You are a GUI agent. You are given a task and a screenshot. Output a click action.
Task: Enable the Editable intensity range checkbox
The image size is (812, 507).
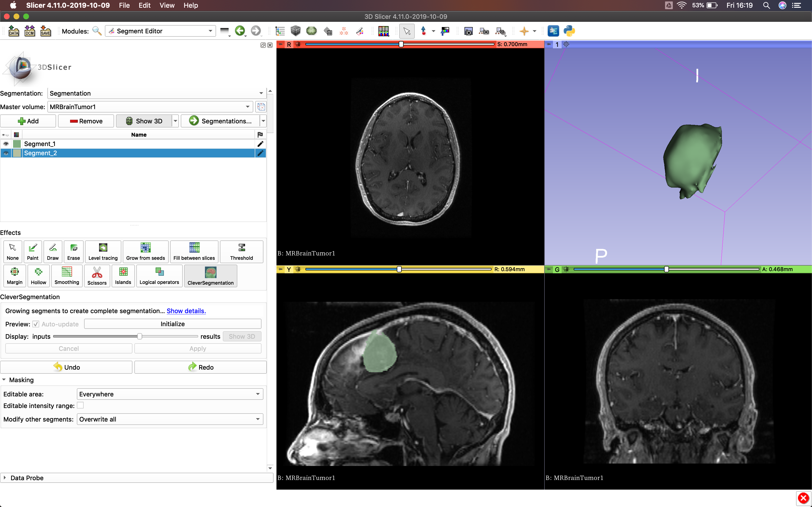80,405
